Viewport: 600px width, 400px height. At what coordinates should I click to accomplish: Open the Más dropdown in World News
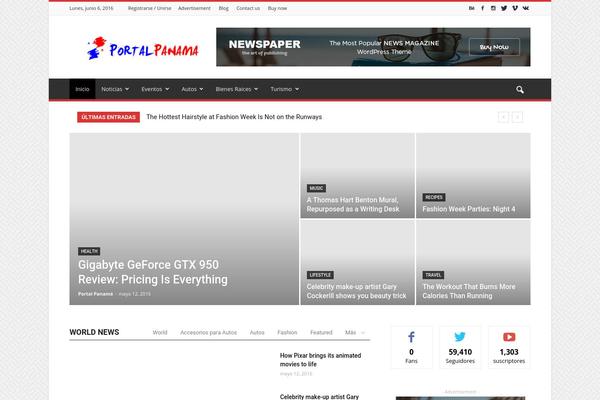pos(355,333)
